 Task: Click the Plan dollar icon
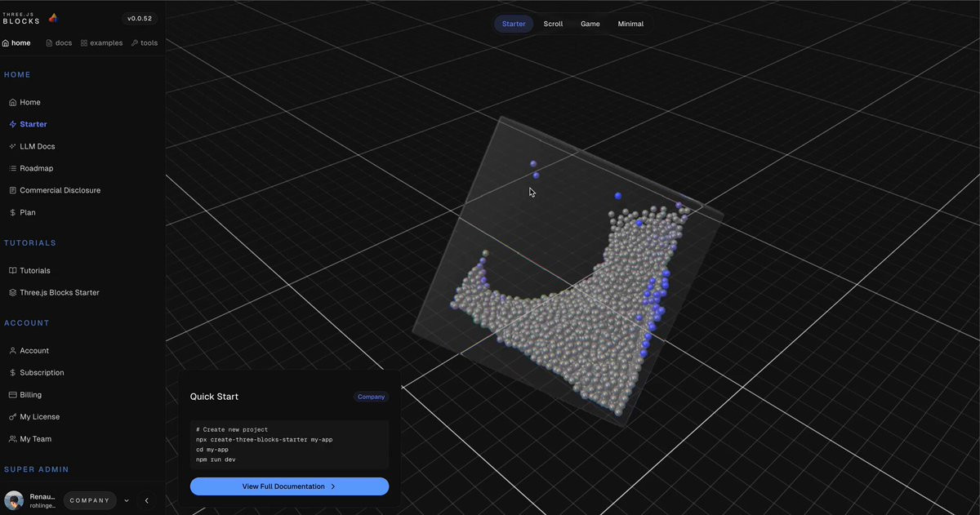click(12, 212)
